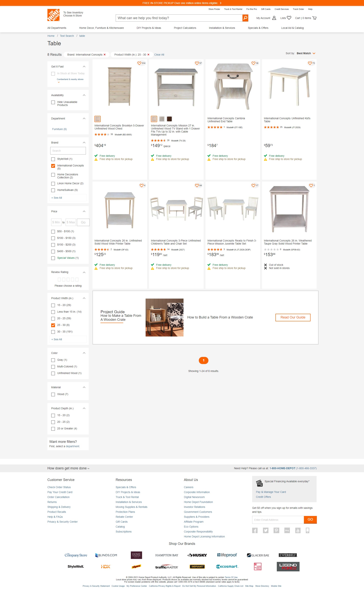Open Home Depot's Facebook page icon
Viewport: 364px width, 589px height.
tap(255, 530)
